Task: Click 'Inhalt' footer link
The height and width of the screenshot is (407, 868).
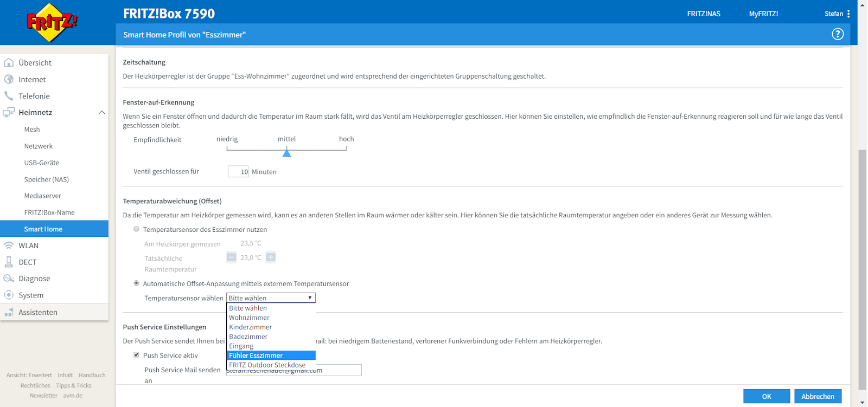Action: pyautogui.click(x=65, y=375)
